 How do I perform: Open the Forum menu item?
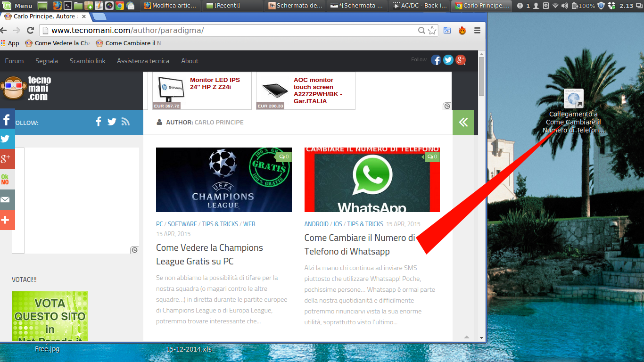tap(14, 61)
